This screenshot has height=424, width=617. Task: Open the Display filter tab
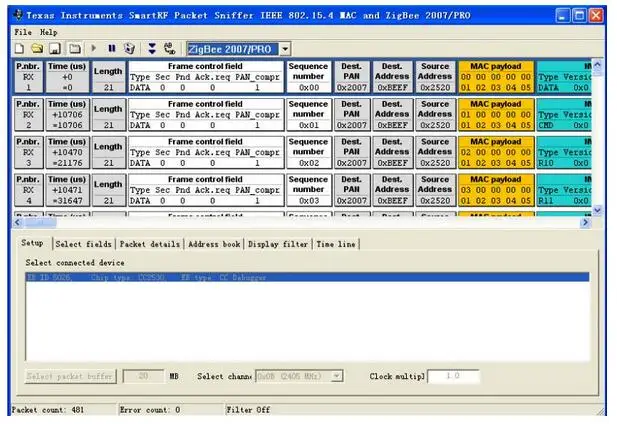(278, 244)
